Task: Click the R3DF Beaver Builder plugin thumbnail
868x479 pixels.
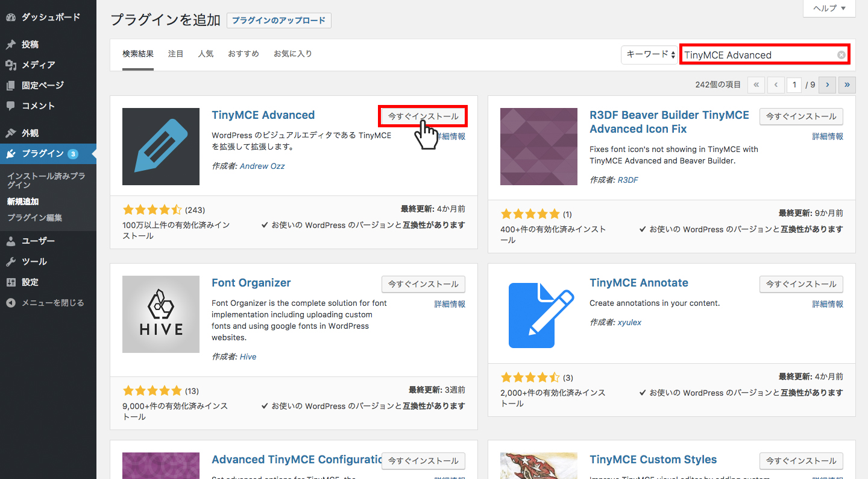Action: (539, 147)
